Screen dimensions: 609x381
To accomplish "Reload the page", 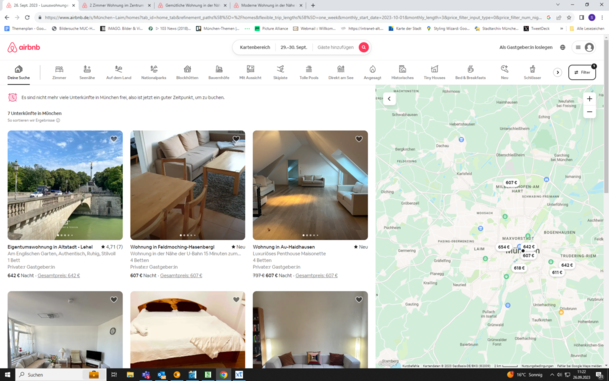I will tap(27, 17).
